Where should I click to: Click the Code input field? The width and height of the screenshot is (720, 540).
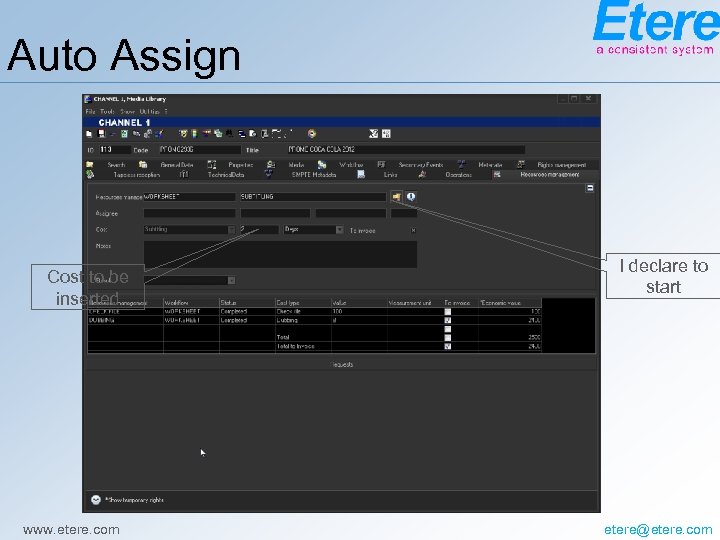199,150
